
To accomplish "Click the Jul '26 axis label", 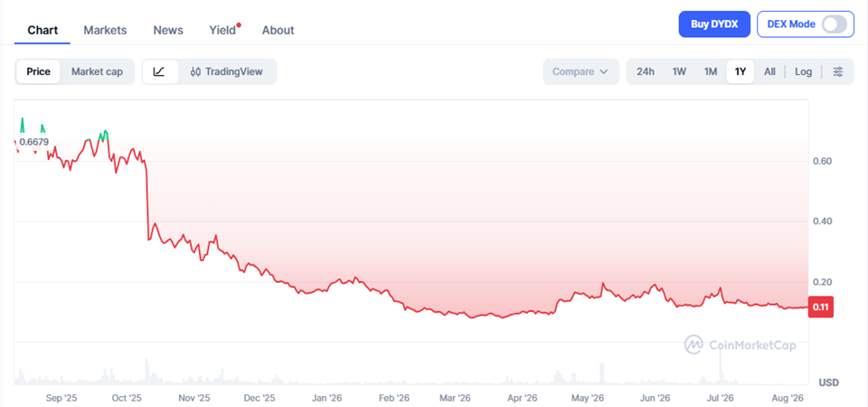I will pyautogui.click(x=721, y=398).
